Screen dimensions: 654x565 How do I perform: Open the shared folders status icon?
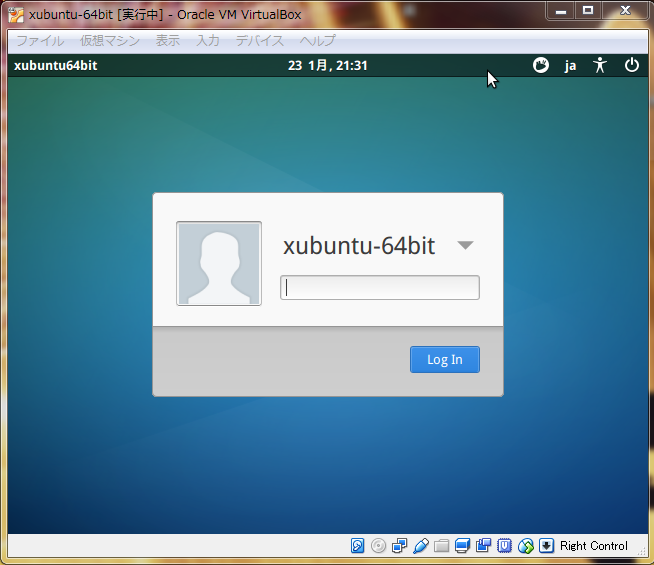pos(441,545)
